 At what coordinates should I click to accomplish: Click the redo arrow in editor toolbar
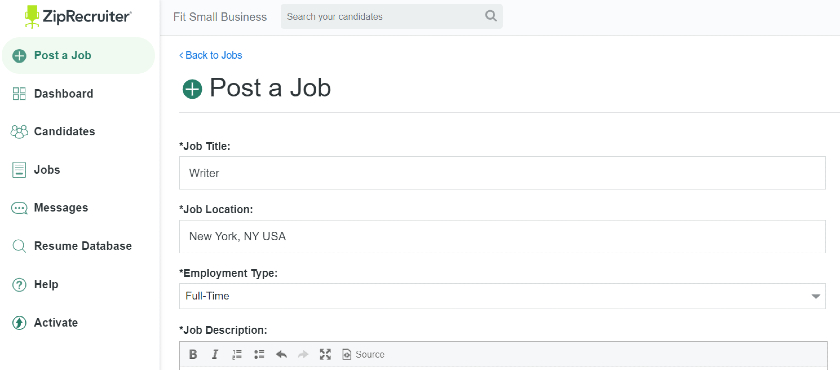303,354
